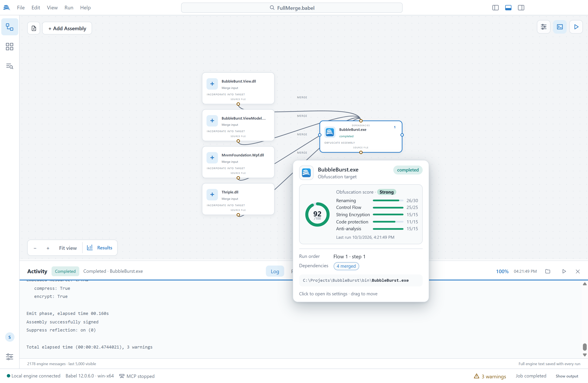The width and height of the screenshot is (588, 383).
Task: Open the Results button
Action: 100,248
